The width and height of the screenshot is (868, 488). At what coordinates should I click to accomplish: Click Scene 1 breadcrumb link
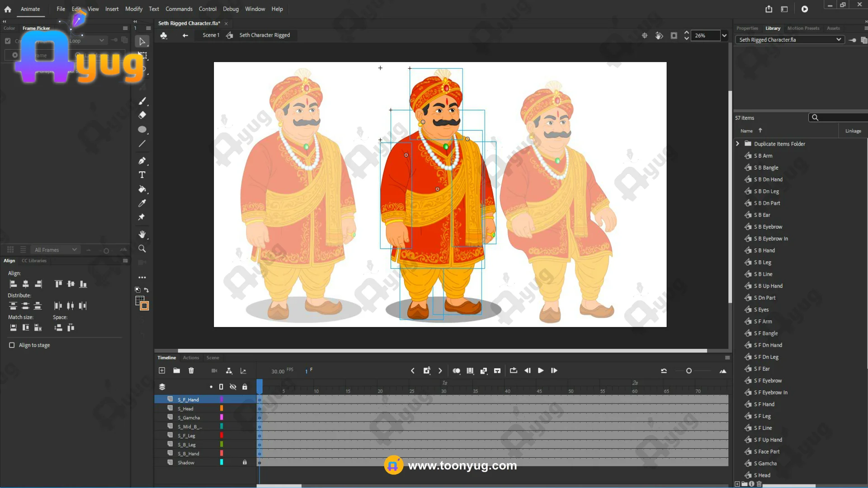coord(211,35)
